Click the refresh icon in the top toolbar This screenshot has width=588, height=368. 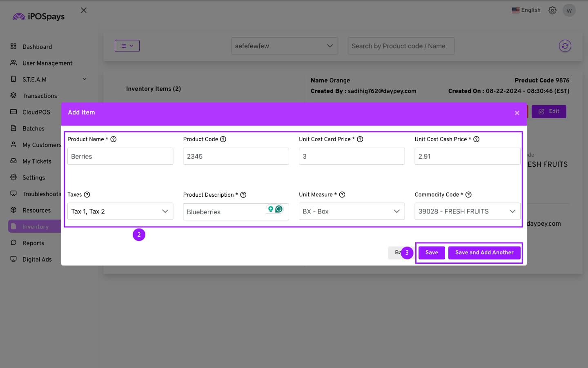pyautogui.click(x=565, y=46)
